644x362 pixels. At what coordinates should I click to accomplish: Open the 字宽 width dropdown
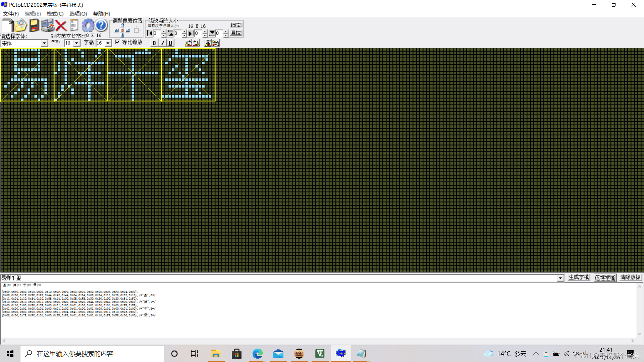(76, 43)
